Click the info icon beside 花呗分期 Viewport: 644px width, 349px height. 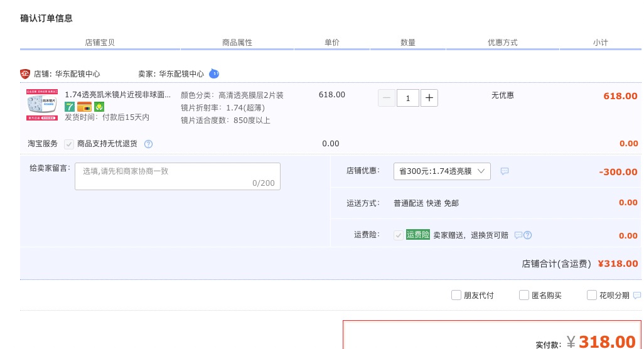coord(637,295)
